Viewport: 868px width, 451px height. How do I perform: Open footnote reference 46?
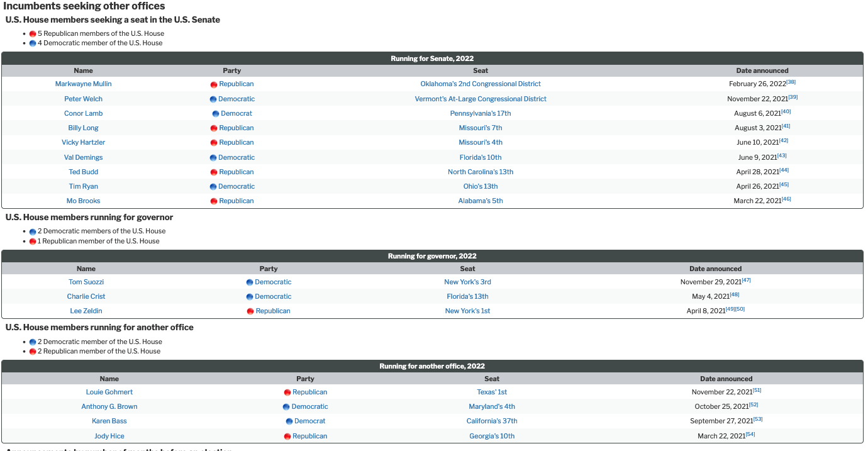click(786, 199)
